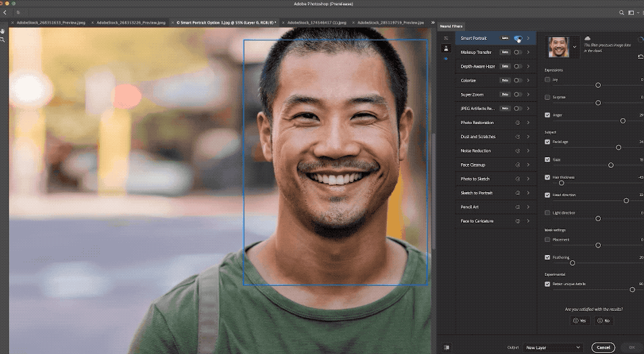Click info icon next to Photo Restoration

(518, 123)
